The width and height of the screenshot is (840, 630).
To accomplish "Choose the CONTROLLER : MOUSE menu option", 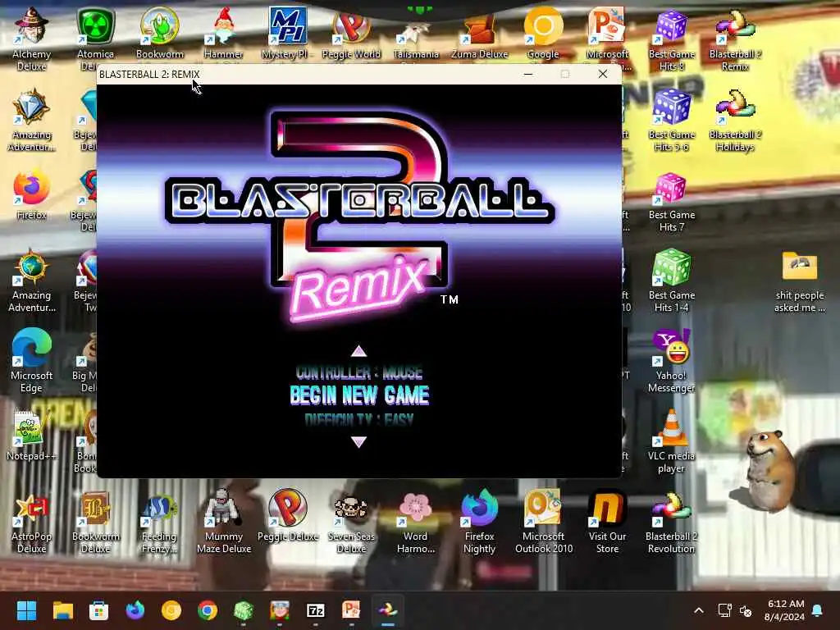I will [359, 373].
